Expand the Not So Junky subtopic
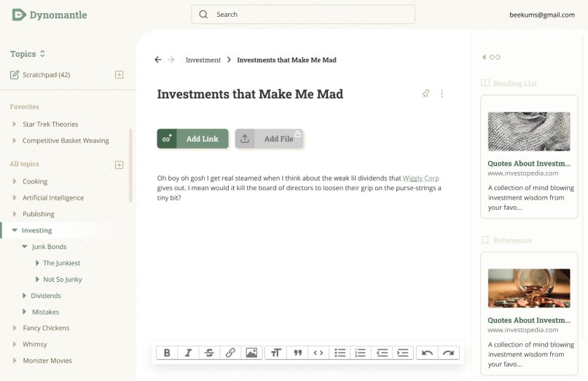 point(37,279)
